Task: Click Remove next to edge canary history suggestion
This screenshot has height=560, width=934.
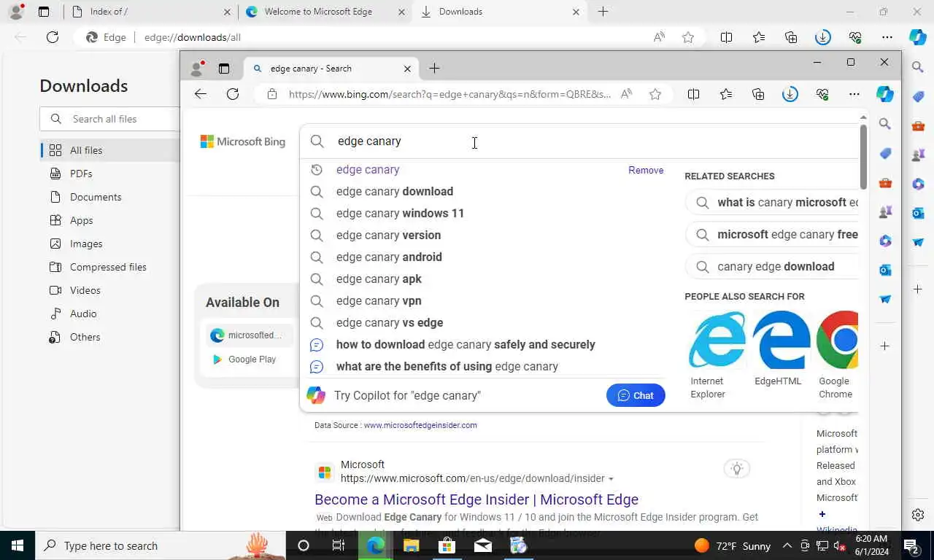Action: (646, 170)
